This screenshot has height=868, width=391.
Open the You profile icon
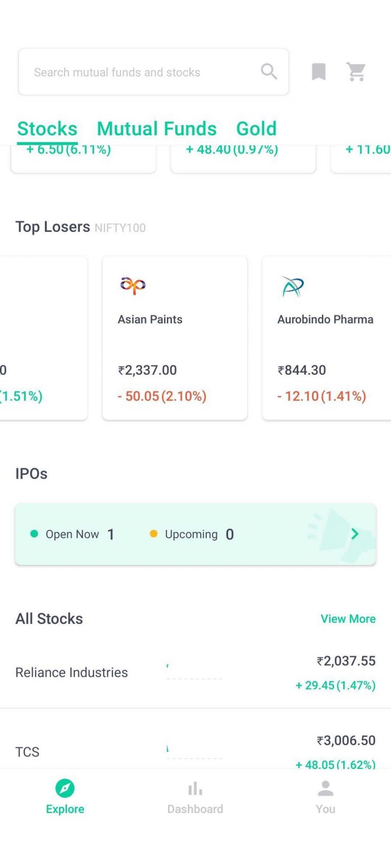point(325,788)
